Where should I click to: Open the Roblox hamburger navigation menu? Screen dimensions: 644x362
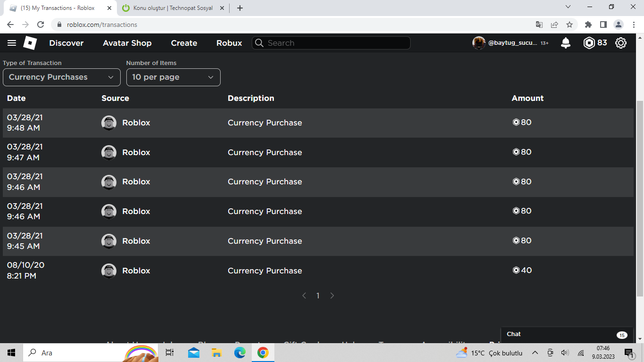pos(12,43)
